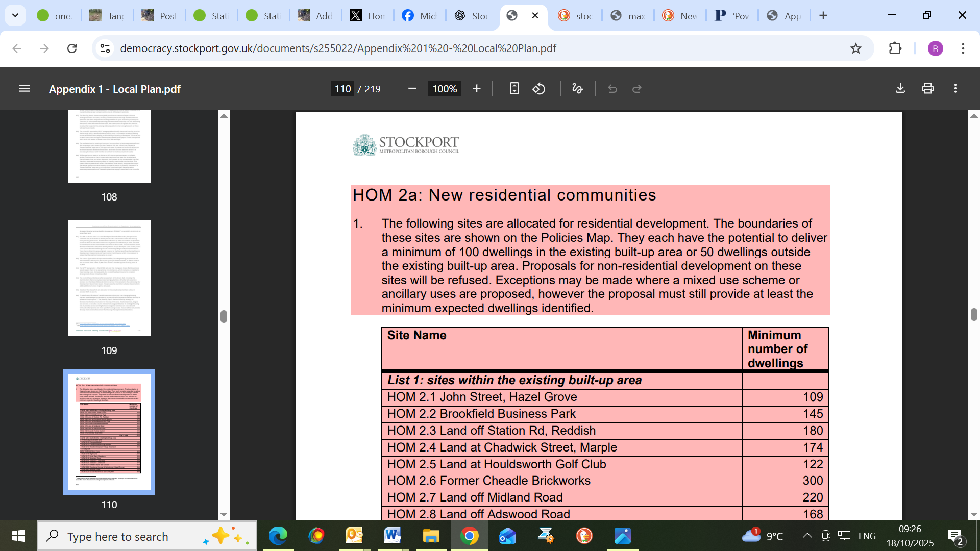Switch to the X Home tab

[x=367, y=16]
